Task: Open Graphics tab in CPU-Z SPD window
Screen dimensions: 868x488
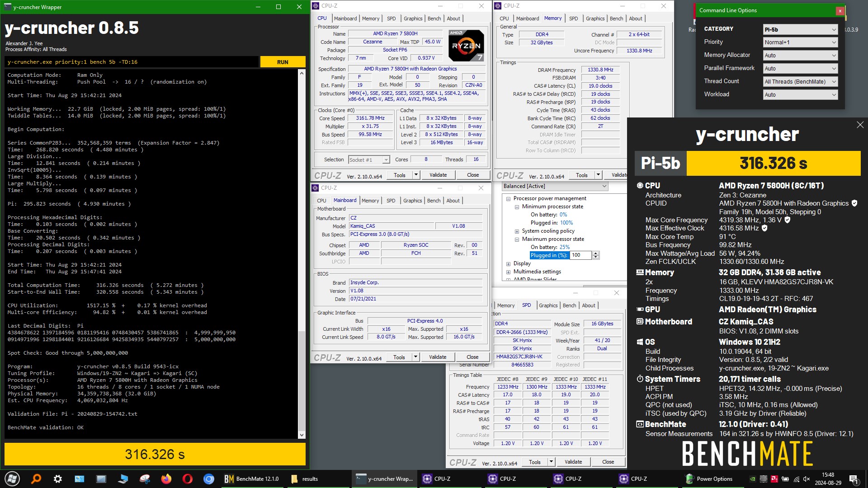Action: [548, 305]
